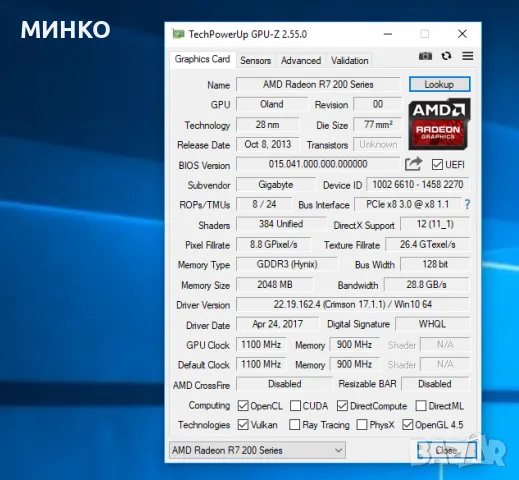Click the Digital Signature field WHQL
Screen dimensions: 519x480
(x=432, y=324)
